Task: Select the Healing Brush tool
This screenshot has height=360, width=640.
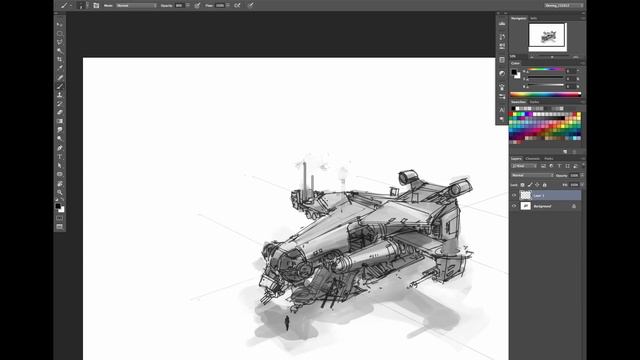Action: pos(60,77)
